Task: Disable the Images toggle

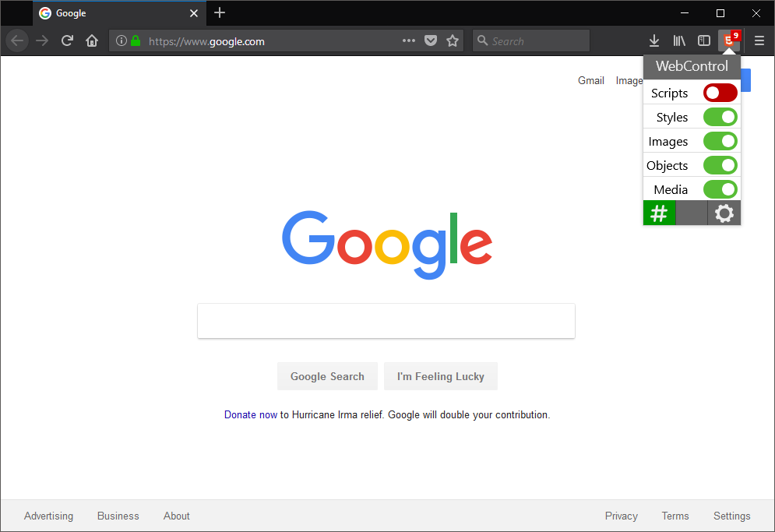Action: pyautogui.click(x=720, y=141)
